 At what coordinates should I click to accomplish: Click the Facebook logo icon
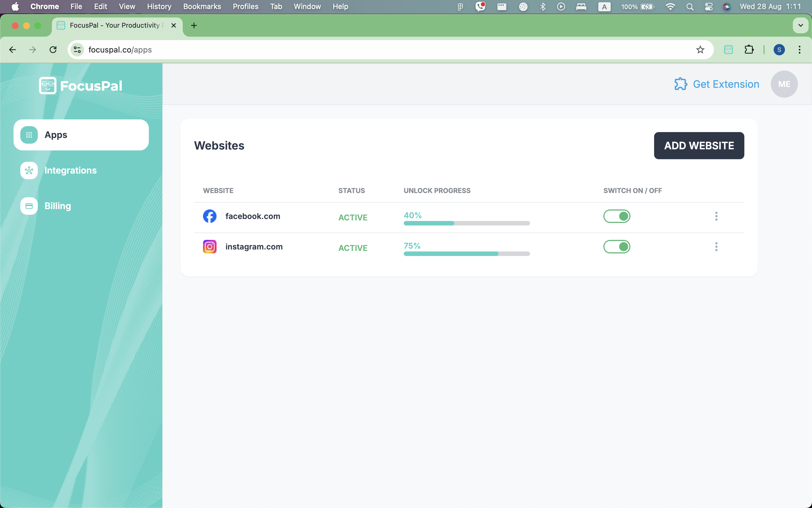210,216
